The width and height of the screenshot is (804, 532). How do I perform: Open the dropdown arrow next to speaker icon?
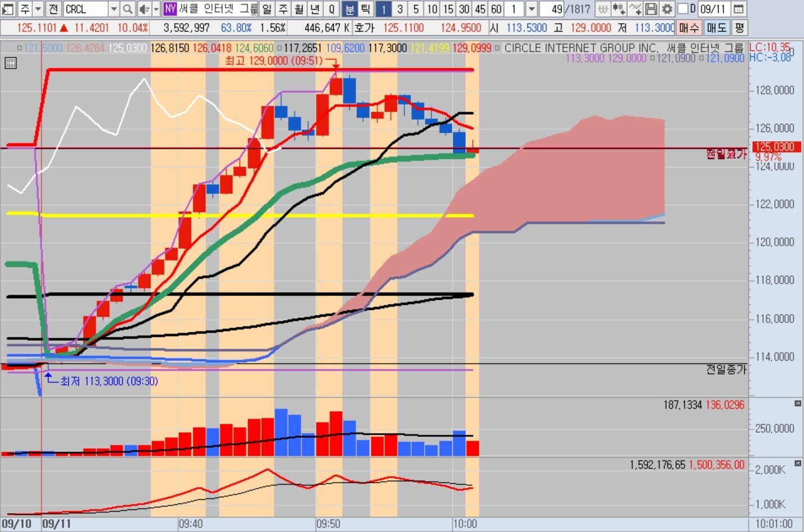(156, 9)
